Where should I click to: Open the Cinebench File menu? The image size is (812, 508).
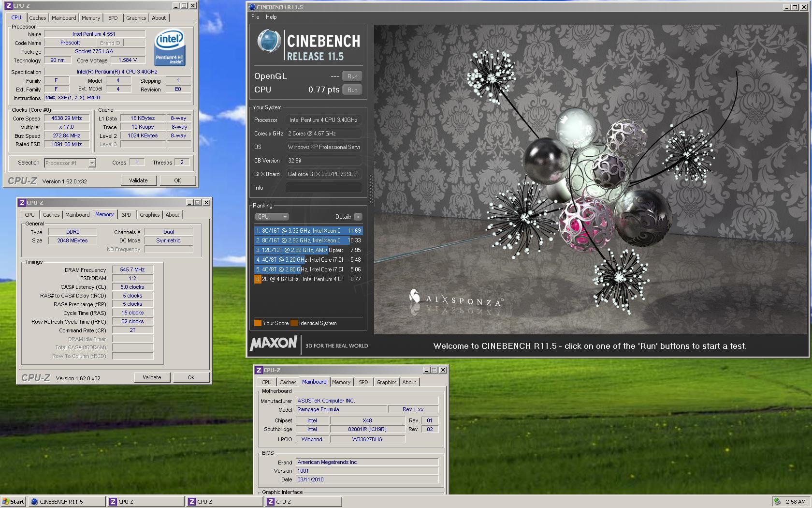[255, 17]
